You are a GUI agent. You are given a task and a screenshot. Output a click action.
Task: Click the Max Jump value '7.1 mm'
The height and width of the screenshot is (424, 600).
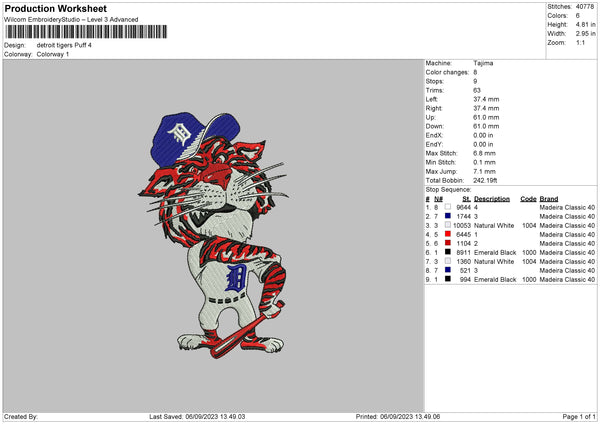484,171
